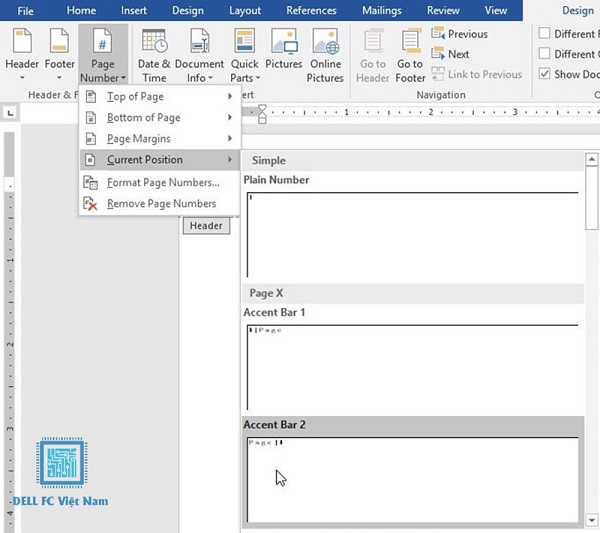Uncheck the Show Document Text checkbox
Screen dimensions: 600x533
(x=544, y=74)
